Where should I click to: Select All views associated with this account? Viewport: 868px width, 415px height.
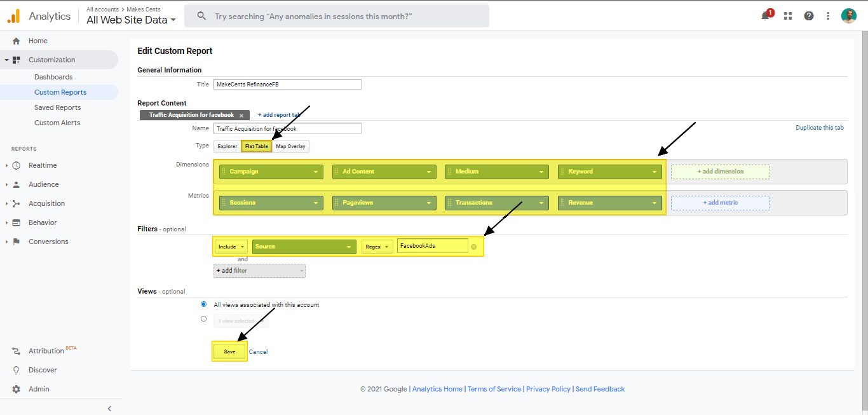pyautogui.click(x=203, y=304)
